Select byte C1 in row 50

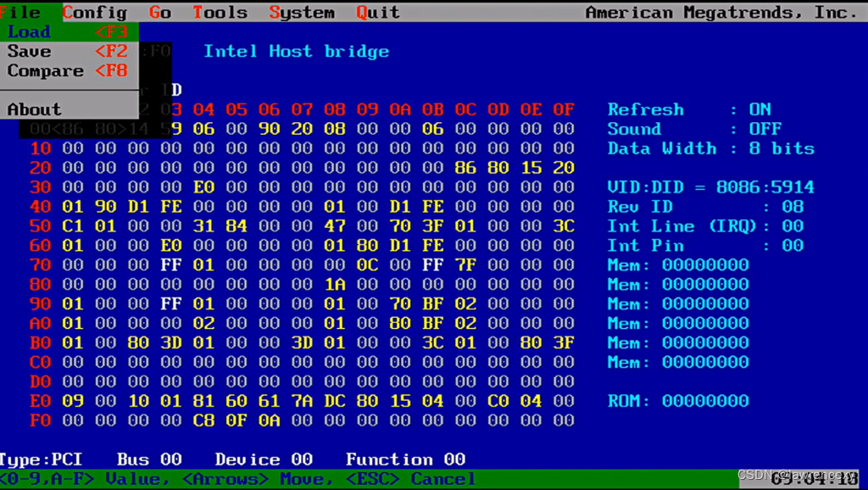click(x=73, y=226)
